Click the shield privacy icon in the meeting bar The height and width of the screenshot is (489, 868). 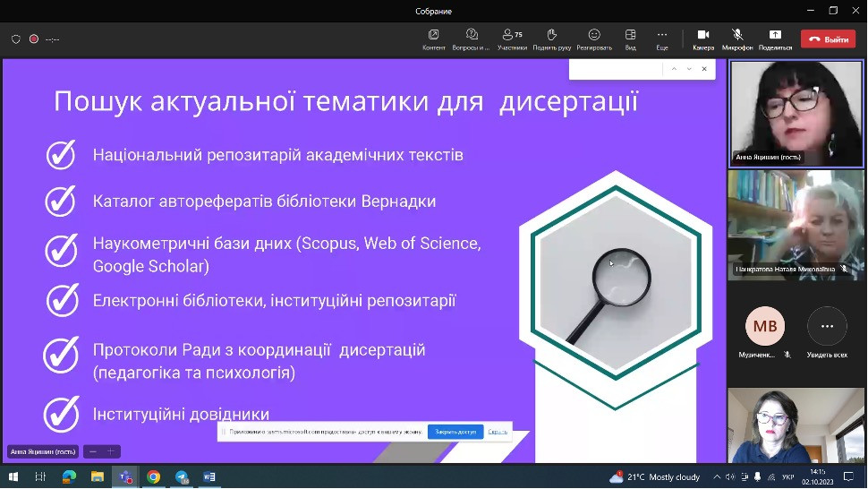tap(16, 39)
